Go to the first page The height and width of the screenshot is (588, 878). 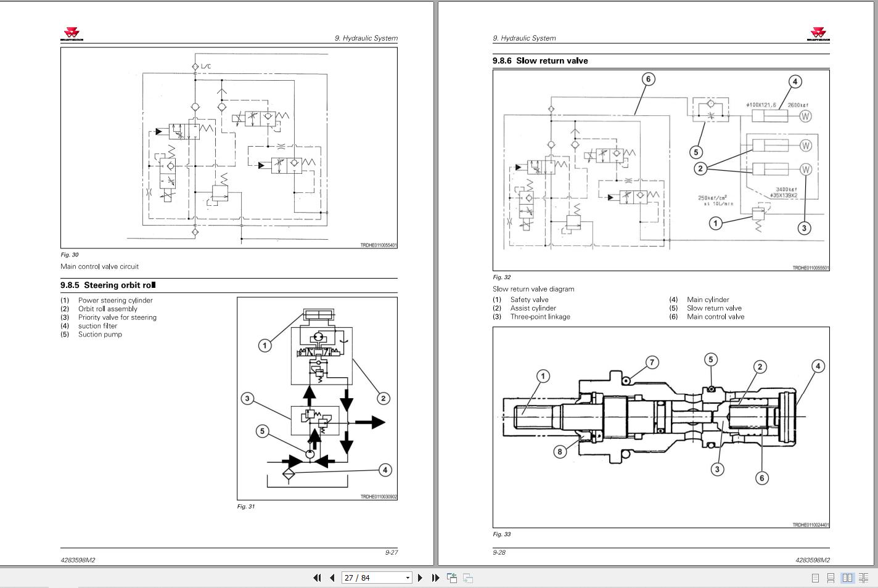(x=317, y=578)
